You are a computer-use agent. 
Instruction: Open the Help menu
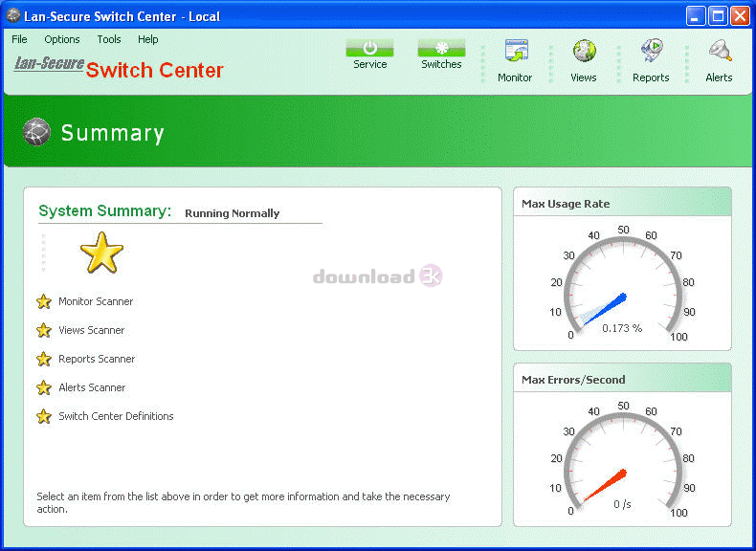pos(147,39)
